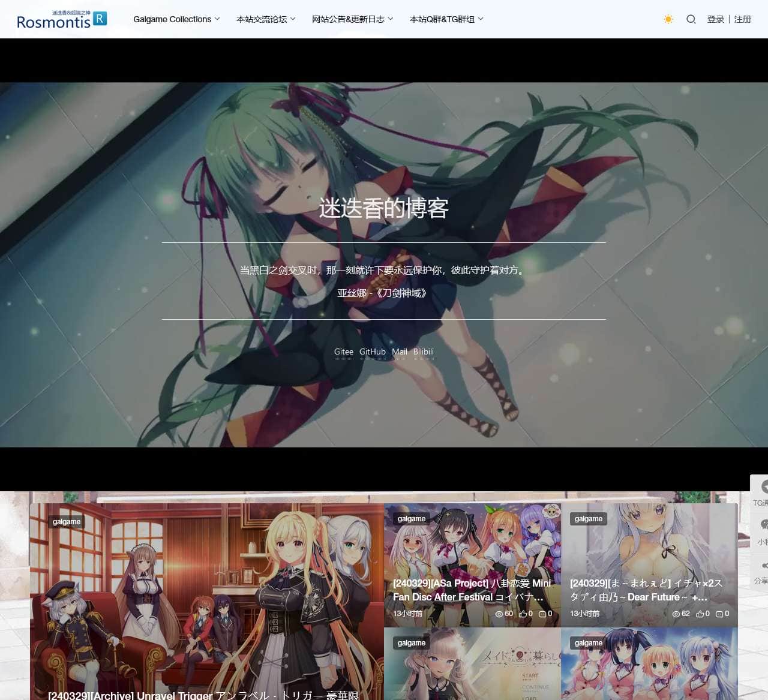Open the search magnifier icon
Viewport: 768px width, 700px height.
(x=691, y=19)
